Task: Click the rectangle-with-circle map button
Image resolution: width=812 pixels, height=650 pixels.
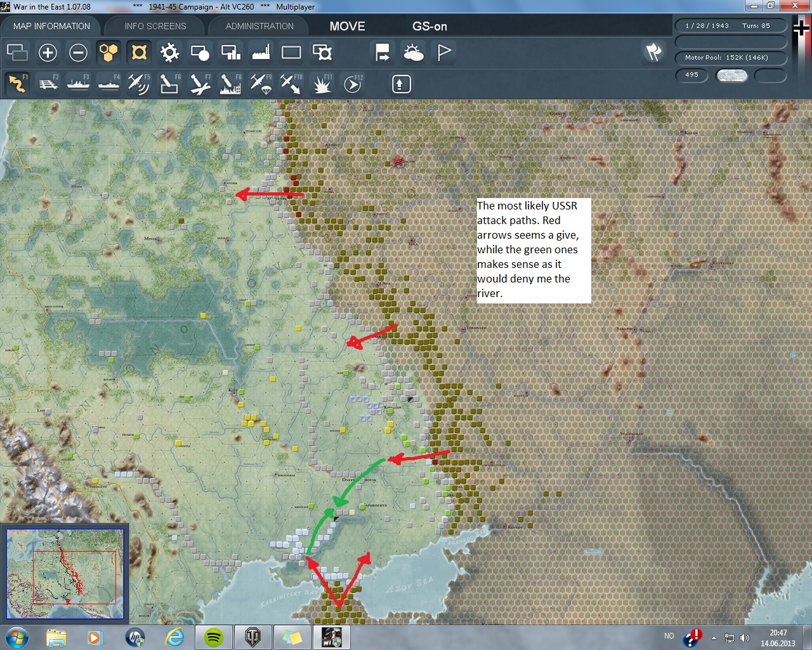Action: [200, 52]
